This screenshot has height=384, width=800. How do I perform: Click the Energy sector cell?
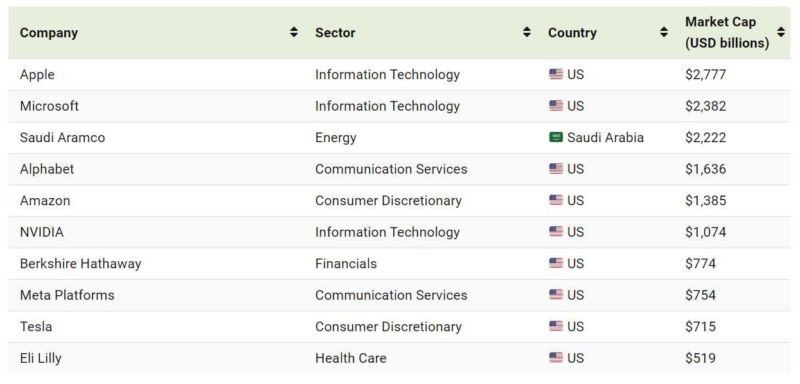pyautogui.click(x=336, y=138)
